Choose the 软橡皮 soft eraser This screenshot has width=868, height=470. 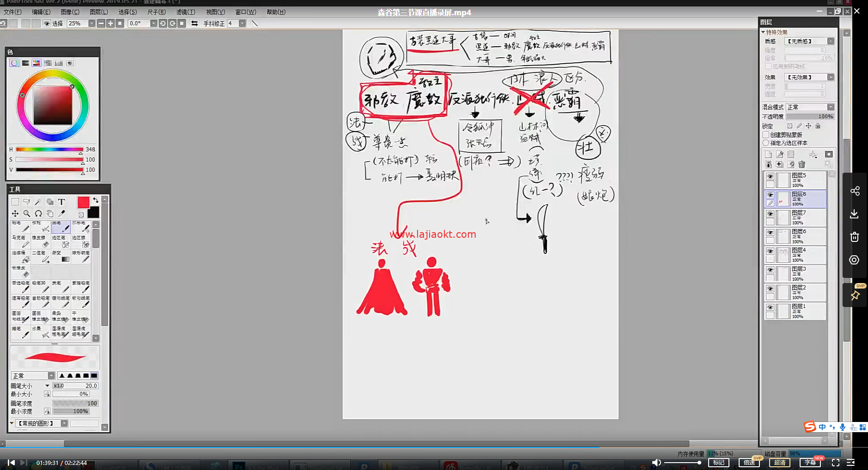[20, 271]
